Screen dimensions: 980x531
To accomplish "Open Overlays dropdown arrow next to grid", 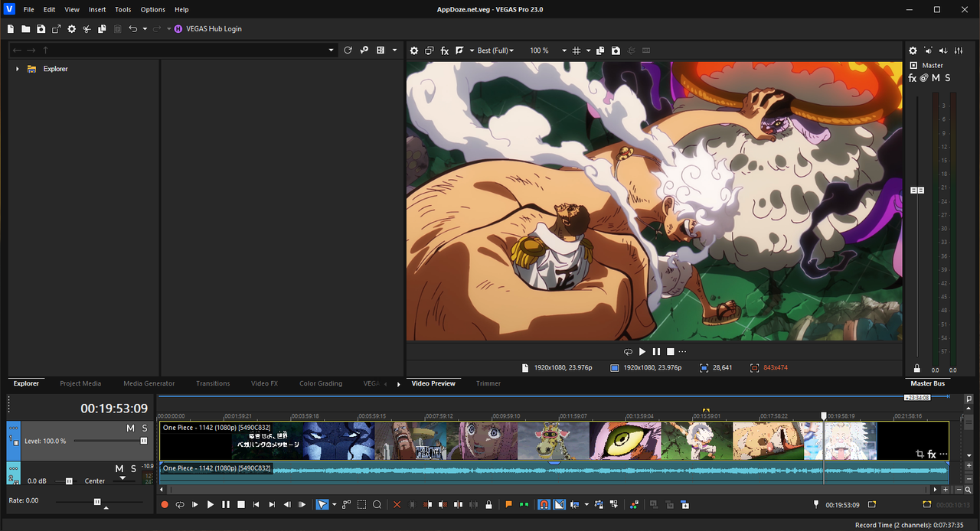I will pyautogui.click(x=588, y=50).
